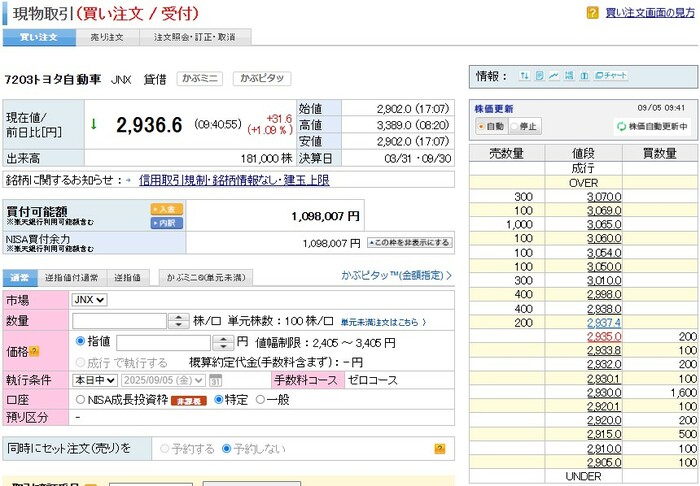Click the 数量 quantity input field
Viewport: 700px width, 486px height.
click(119, 321)
